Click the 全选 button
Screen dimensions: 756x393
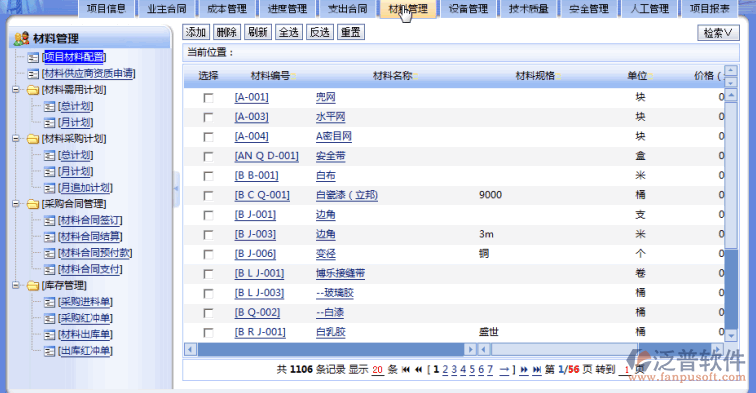(289, 32)
